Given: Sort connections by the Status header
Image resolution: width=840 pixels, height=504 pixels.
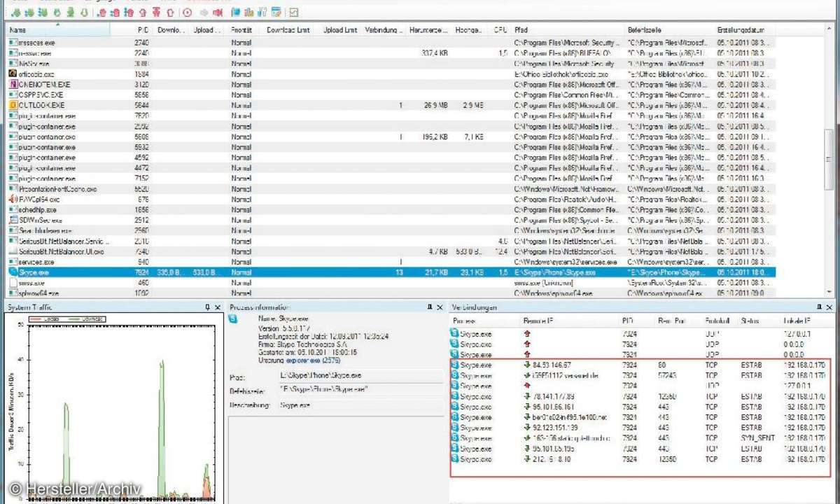Looking at the screenshot, I should tap(759, 320).
